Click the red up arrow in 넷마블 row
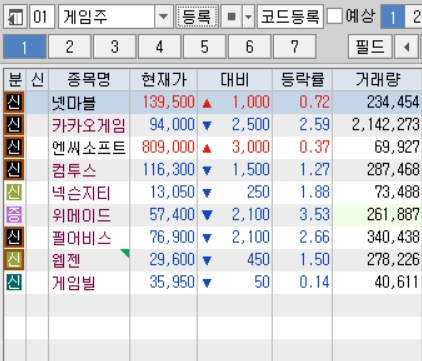Viewport: 422px width, 361px height. (207, 103)
